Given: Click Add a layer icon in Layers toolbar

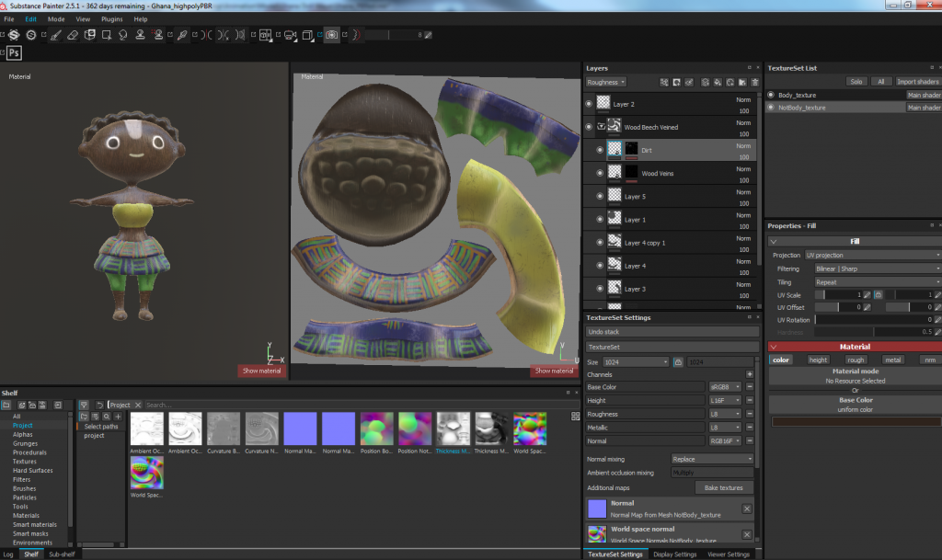Looking at the screenshot, I should pyautogui.click(x=705, y=82).
